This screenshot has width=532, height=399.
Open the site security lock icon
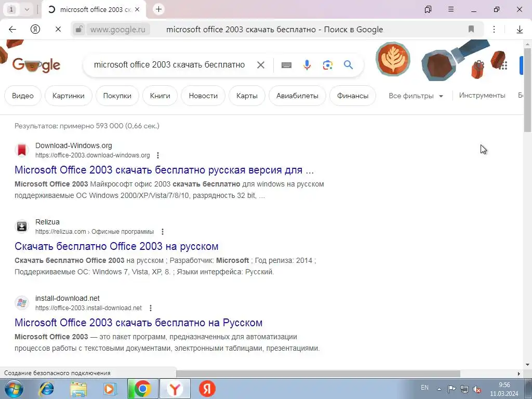pyautogui.click(x=79, y=30)
